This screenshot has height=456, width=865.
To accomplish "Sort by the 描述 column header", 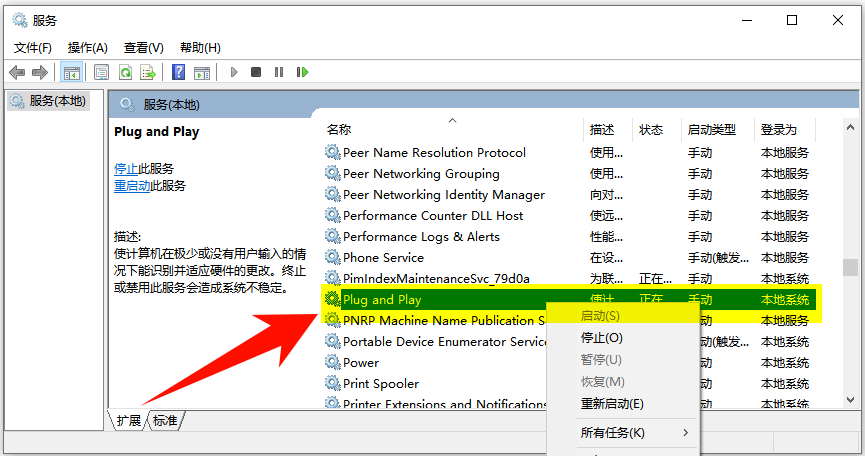I will coord(607,130).
